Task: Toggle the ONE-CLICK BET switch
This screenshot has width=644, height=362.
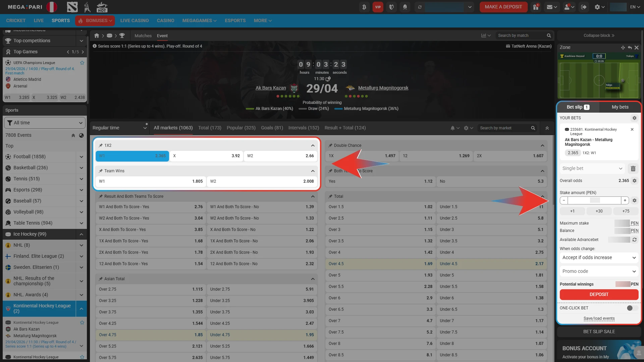Action: (632, 308)
